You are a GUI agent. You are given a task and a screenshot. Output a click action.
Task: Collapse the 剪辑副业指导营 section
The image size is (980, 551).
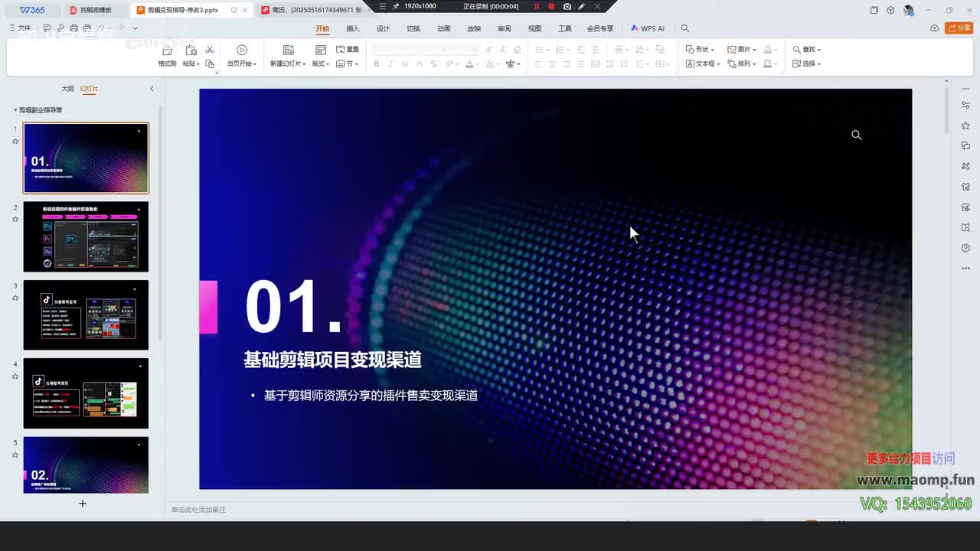point(15,110)
